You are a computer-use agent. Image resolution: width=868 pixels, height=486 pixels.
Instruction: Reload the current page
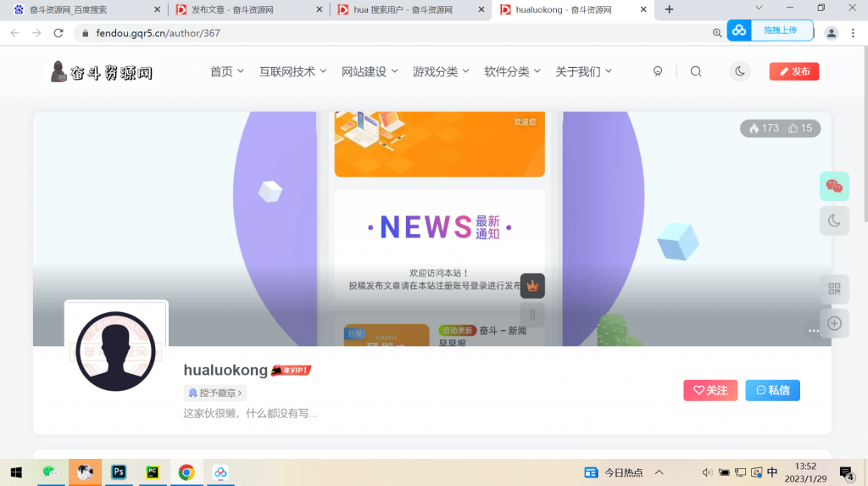[x=58, y=33]
